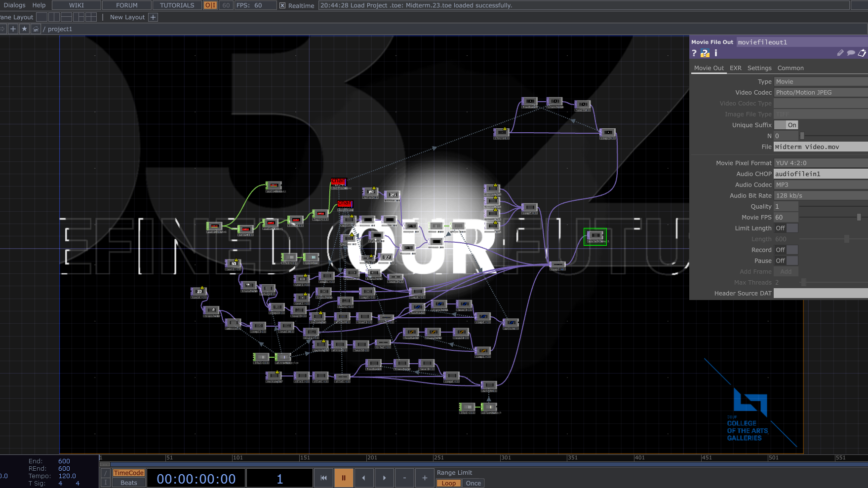Add a new layout with the plus icon
This screenshot has height=488, width=868.
point(153,17)
